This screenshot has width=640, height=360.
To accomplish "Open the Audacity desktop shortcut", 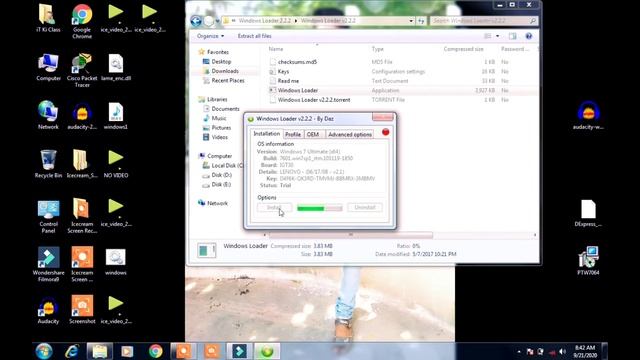I will pyautogui.click(x=48, y=310).
